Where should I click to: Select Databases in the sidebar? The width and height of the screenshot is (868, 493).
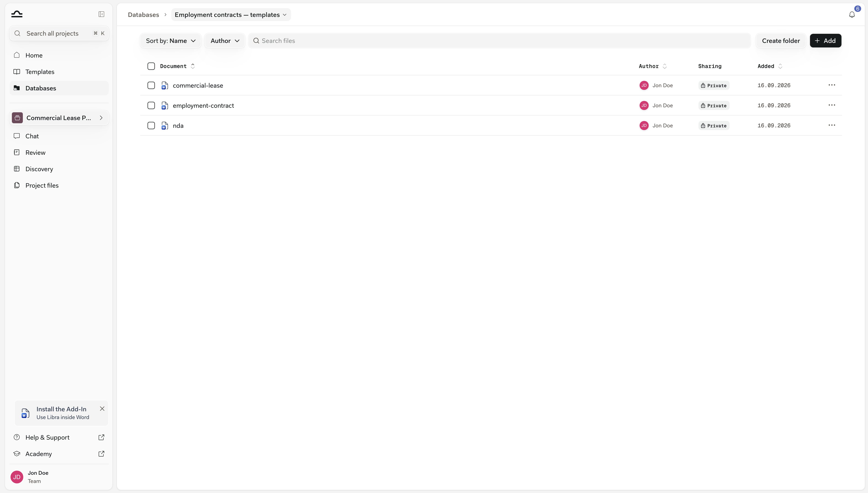59,88
